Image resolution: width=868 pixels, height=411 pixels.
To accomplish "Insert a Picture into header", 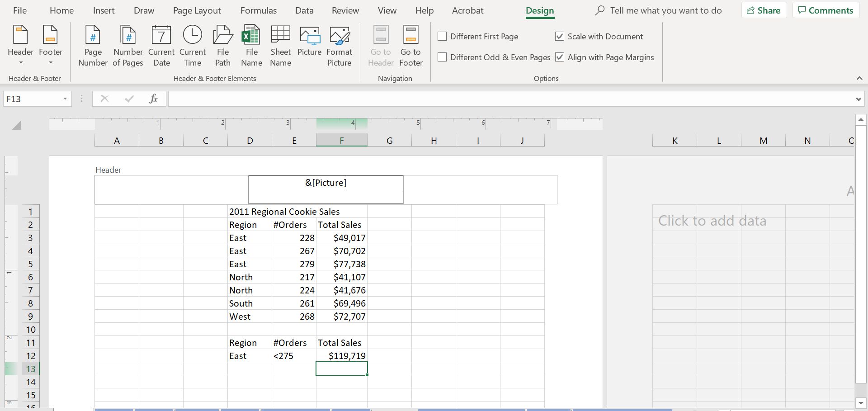I will point(310,42).
